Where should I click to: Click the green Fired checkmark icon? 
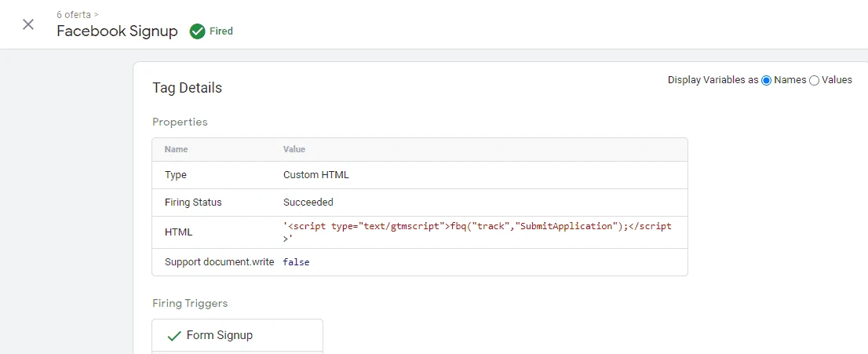(x=197, y=31)
